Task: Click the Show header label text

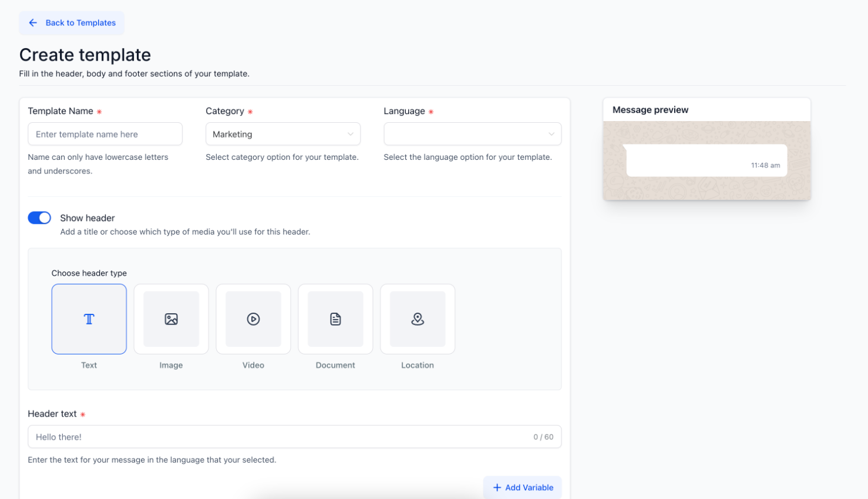Action: click(88, 218)
